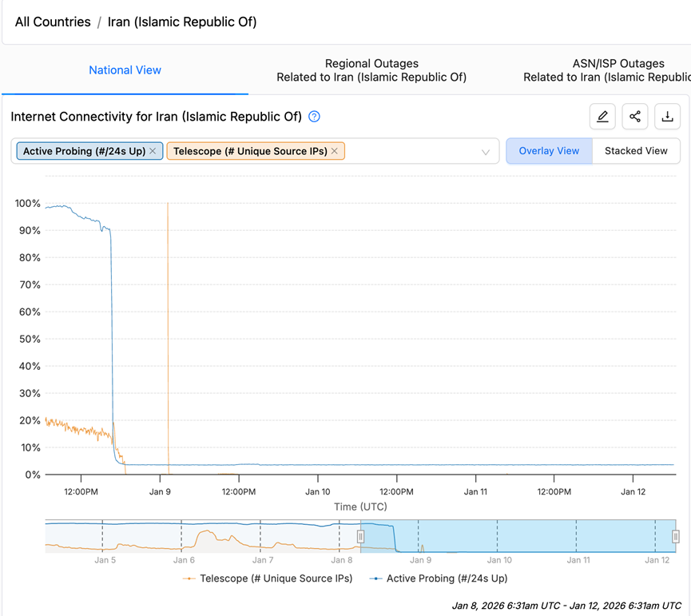Grab the right handle of the time navigator

coord(675,536)
